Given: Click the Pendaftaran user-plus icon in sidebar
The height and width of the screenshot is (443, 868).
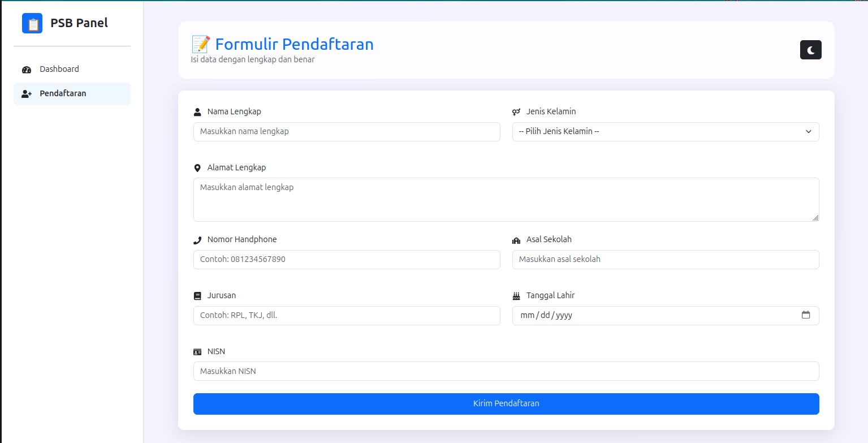Looking at the screenshot, I should coord(27,94).
